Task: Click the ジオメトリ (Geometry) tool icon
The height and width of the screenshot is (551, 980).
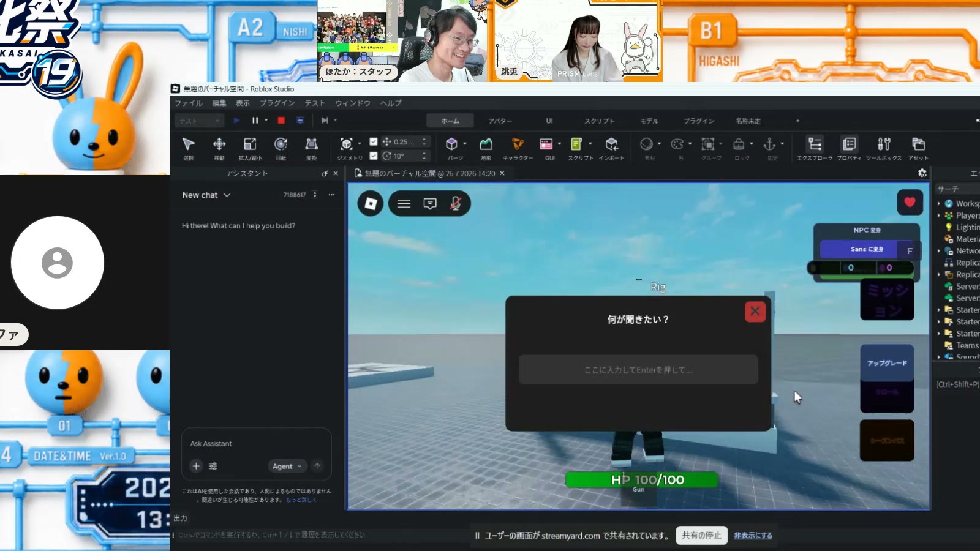Action: [346, 144]
